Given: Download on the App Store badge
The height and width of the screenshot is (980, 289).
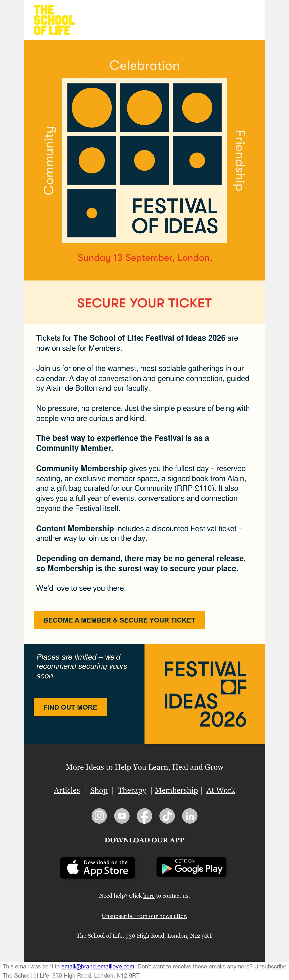Looking at the screenshot, I should click(x=98, y=867).
